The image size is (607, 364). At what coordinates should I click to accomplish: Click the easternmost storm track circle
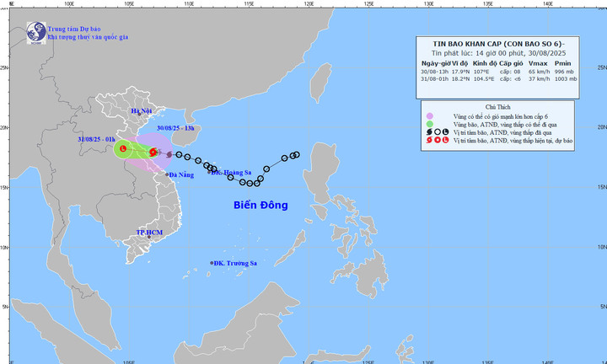click(x=296, y=155)
